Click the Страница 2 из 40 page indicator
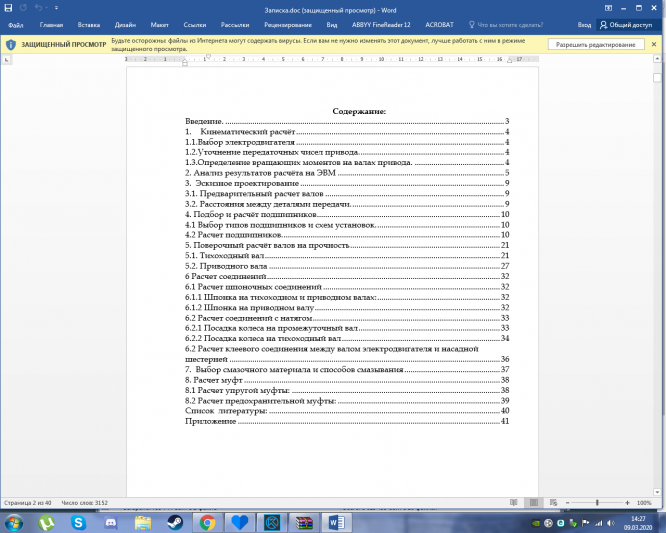Screen dimensions: 666x533 tap(27, 503)
